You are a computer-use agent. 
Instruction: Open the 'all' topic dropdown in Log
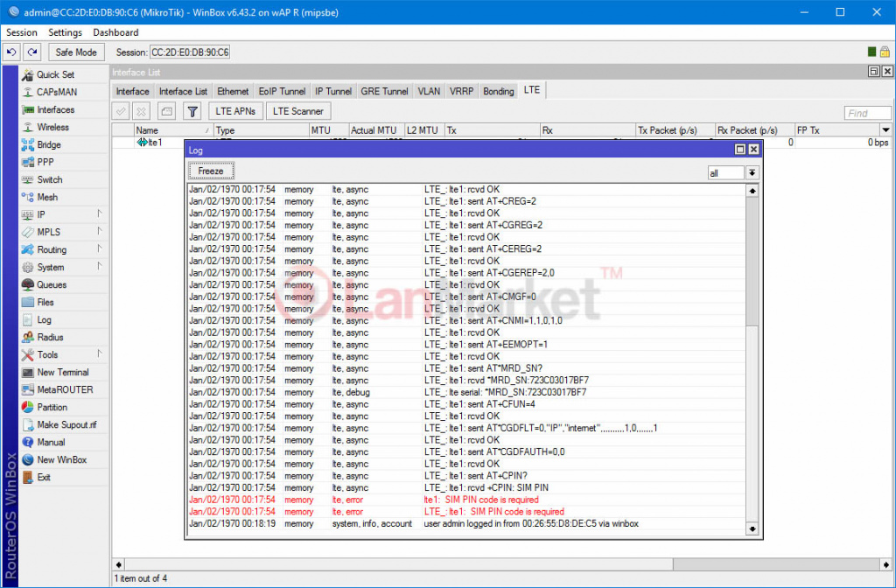752,173
